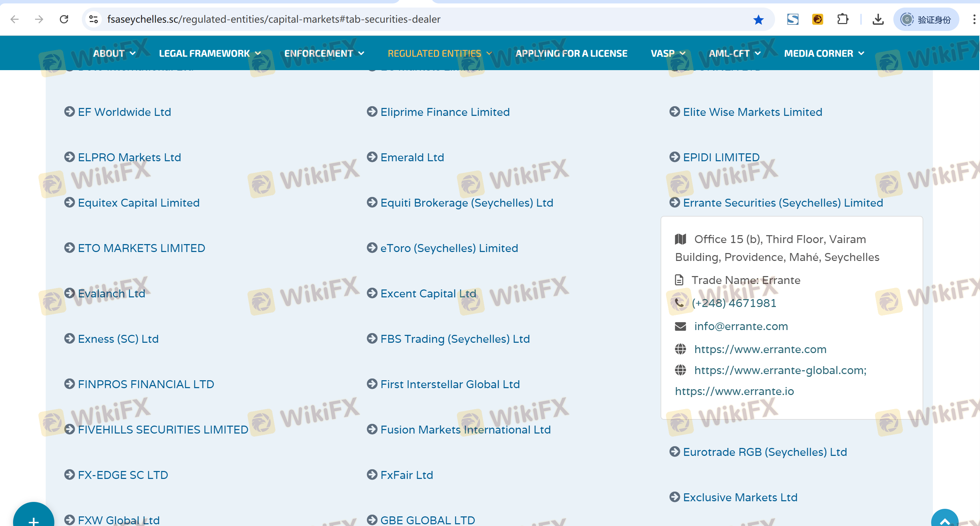
Task: Expand the Exness (SC) Ltd entry
Action: (118, 339)
